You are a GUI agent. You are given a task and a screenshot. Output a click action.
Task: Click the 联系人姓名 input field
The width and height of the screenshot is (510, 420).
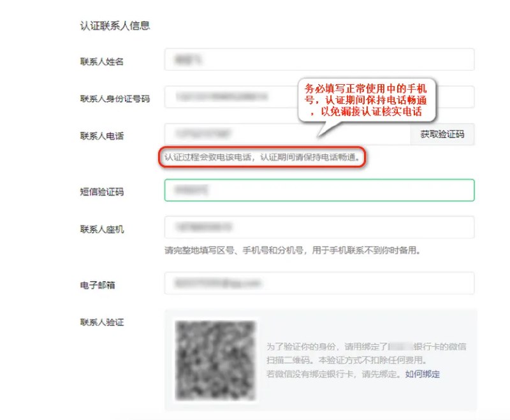pyautogui.click(x=319, y=59)
